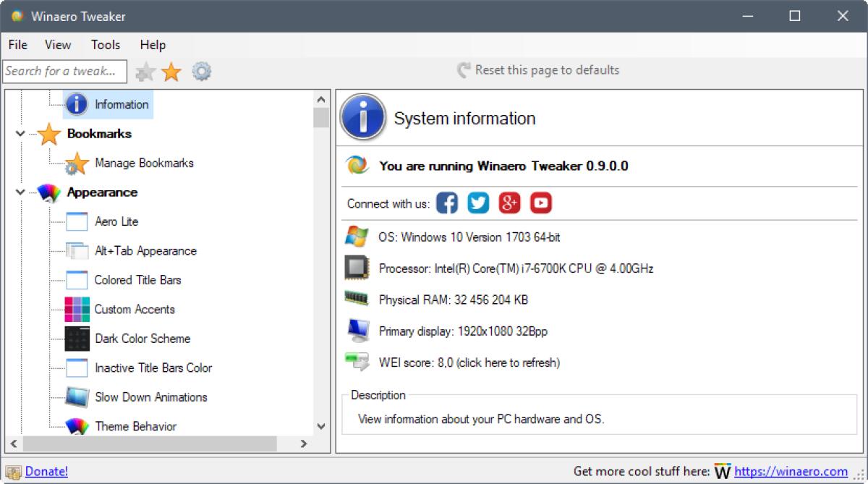Open Winaero's Twitter profile icon

point(478,203)
